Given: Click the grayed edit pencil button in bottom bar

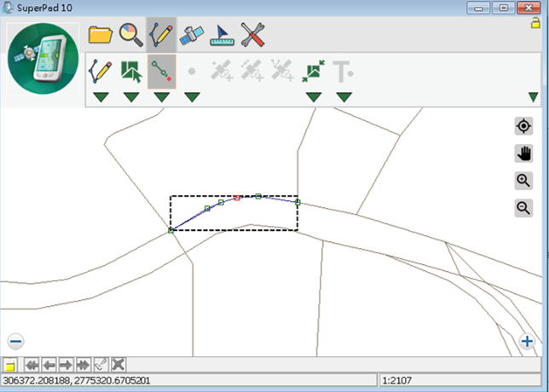Looking at the screenshot, I should [x=101, y=365].
